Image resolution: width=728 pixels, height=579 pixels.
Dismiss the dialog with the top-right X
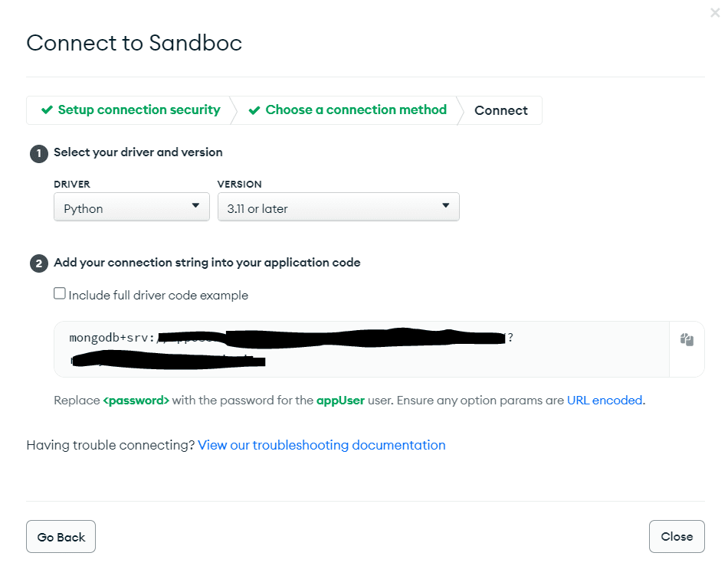[x=714, y=12]
